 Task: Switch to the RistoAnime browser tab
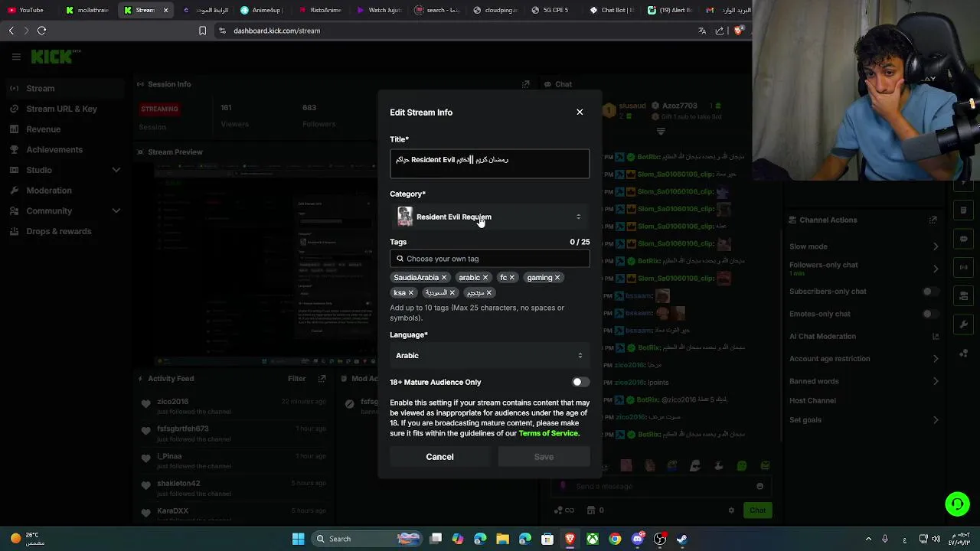point(322,10)
